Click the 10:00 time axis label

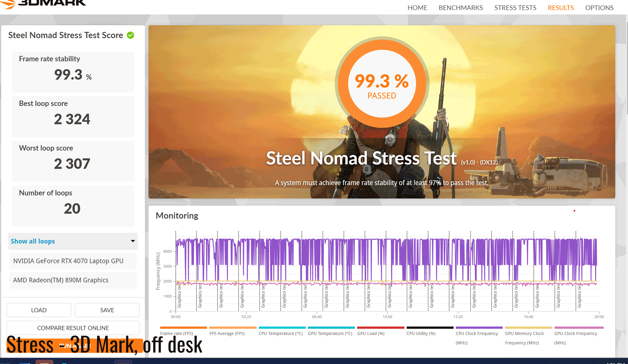pos(387,317)
